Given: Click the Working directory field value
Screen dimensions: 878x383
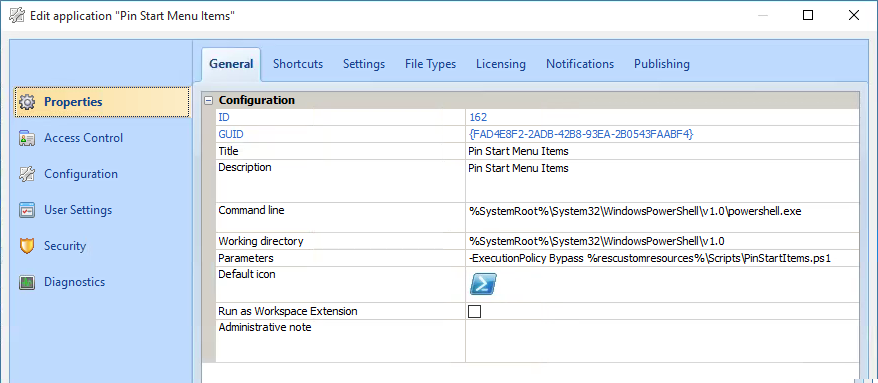Looking at the screenshot, I should click(662, 241).
